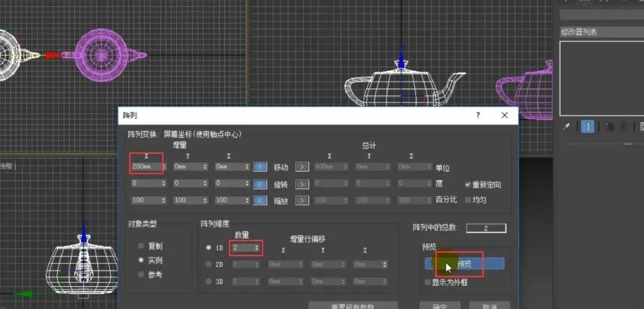Enable the 重新定向 (Re-Orient) checkbox
Viewport: 644px width, 309px height.
point(468,185)
